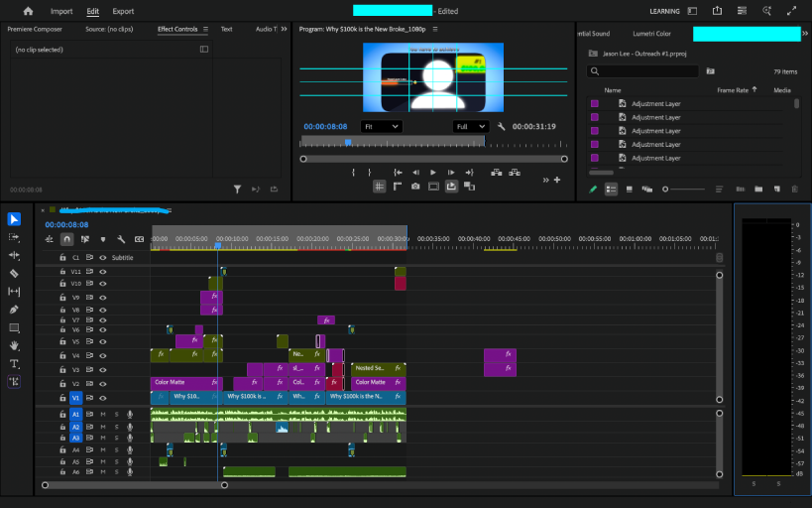Toggle visibility of track V2
The image size is (812, 508).
coord(102,384)
